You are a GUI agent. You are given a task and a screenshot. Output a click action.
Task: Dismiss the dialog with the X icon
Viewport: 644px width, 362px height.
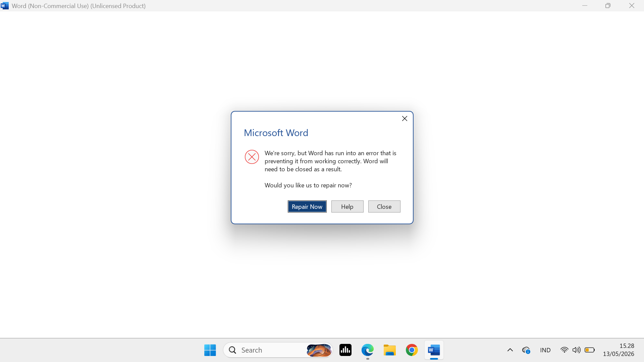point(405,119)
